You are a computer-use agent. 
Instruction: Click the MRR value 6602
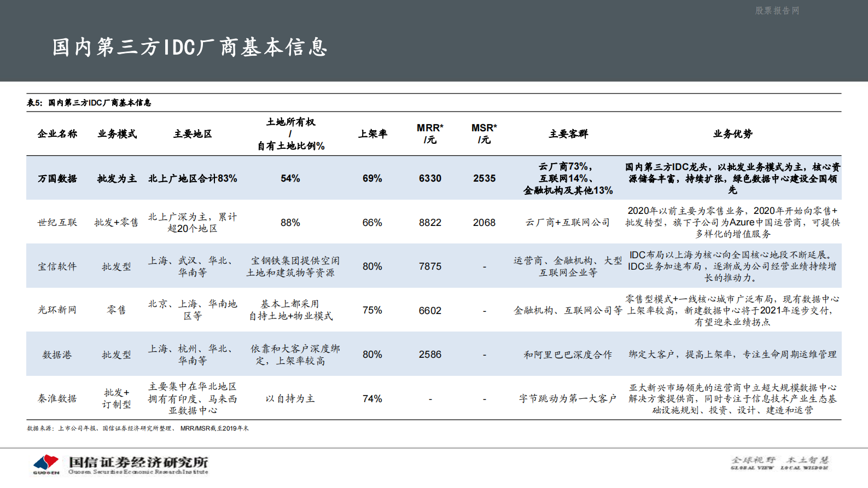tap(430, 310)
